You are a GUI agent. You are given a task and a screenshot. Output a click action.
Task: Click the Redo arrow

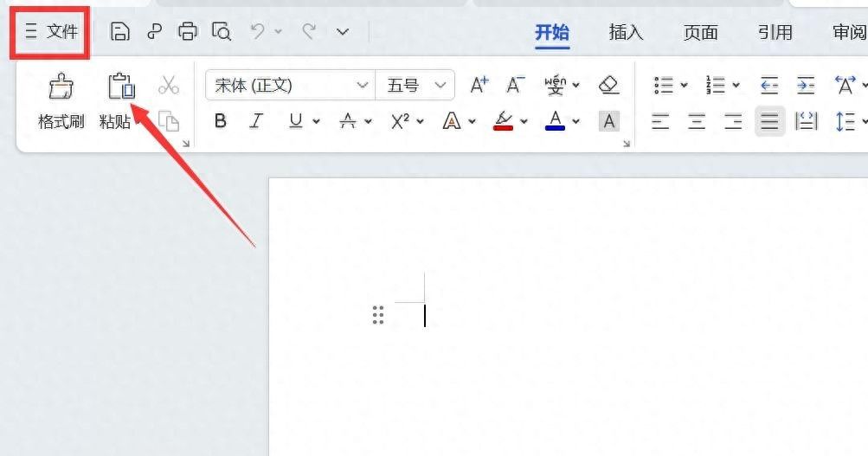[309, 31]
